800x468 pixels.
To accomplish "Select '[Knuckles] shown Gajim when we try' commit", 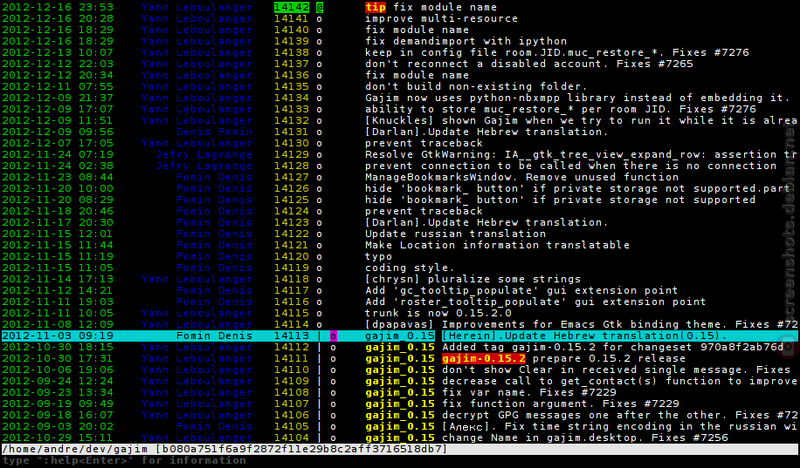I will 581,120.
